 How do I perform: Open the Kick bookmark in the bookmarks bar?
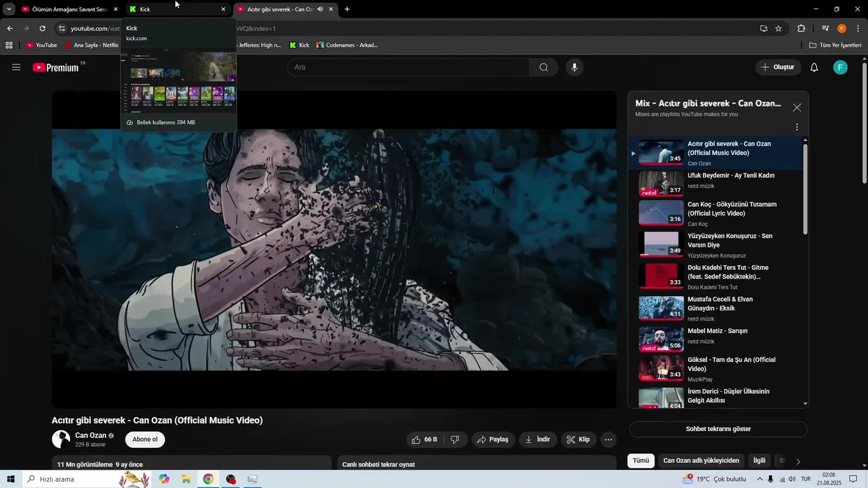(299, 45)
